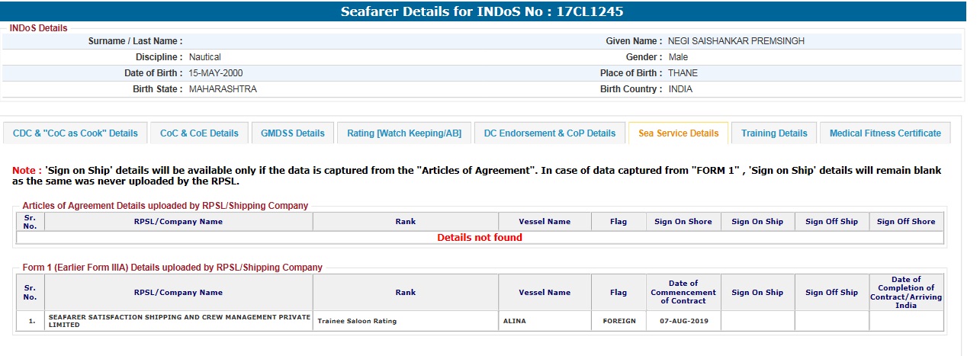The image size is (980, 356).
Task: Click the Sign Off Shore column header
Action: 906,222
